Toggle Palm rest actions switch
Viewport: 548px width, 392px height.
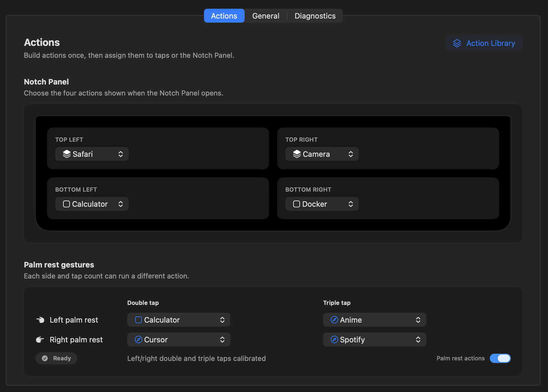(500, 358)
